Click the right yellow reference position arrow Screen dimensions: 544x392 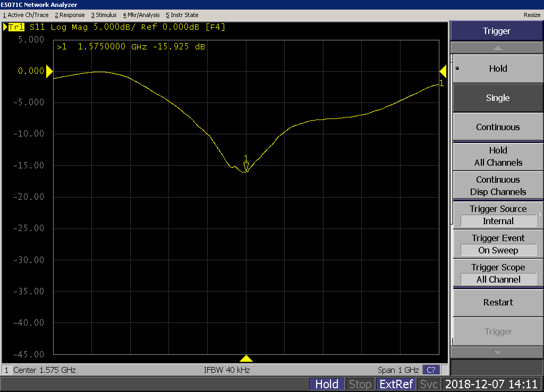[x=443, y=71]
